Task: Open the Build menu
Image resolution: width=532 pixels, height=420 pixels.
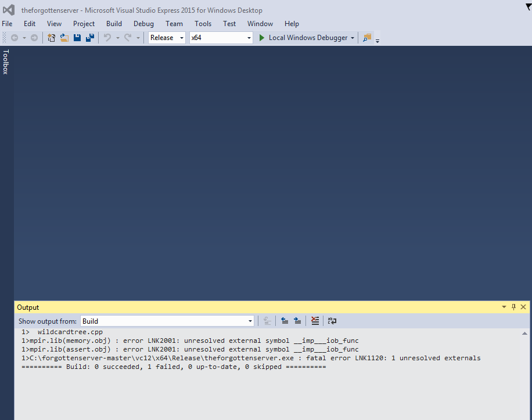Action: 114,24
